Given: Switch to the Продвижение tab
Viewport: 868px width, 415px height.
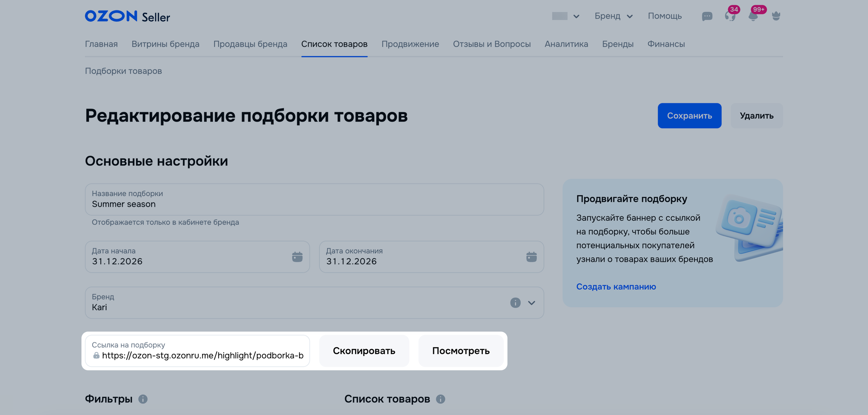Looking at the screenshot, I should pyautogui.click(x=410, y=44).
